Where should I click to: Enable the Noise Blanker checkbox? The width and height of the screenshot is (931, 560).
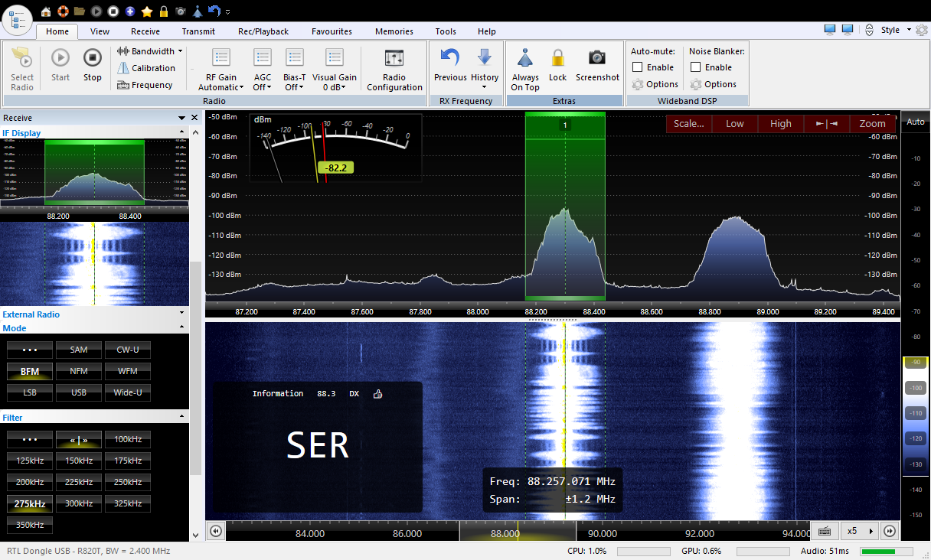point(695,67)
